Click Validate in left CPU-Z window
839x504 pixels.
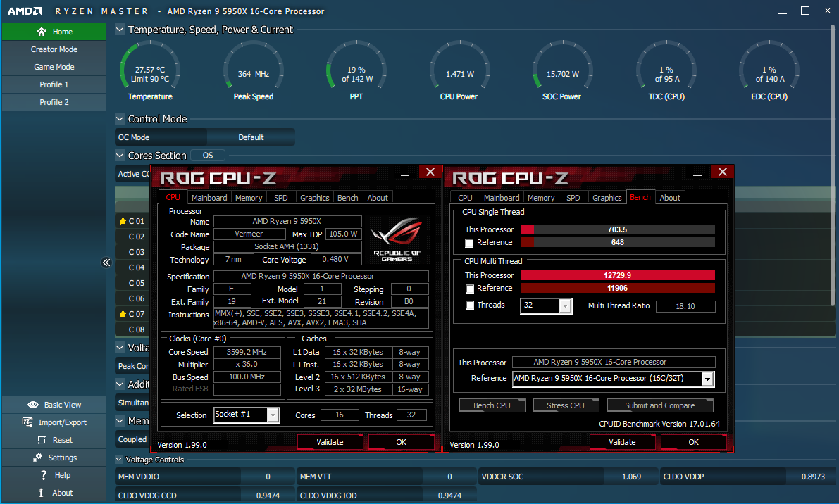330,442
